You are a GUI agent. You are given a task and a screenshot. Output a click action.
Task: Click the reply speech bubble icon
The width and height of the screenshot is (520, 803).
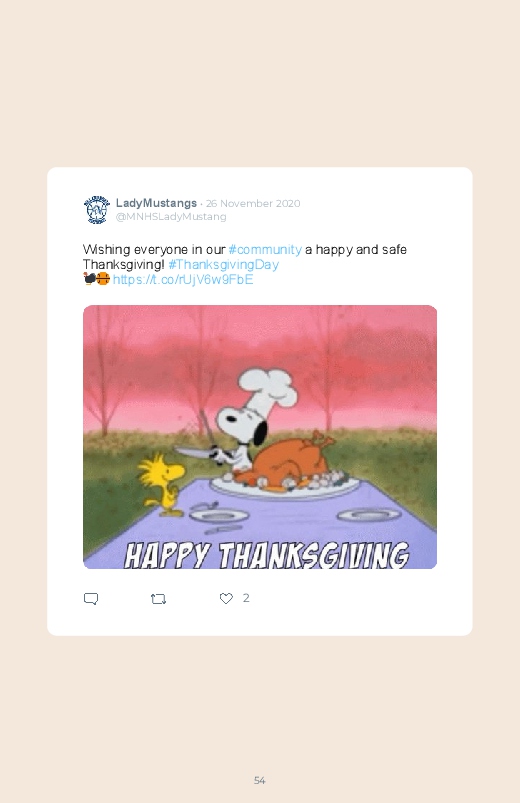(91, 599)
